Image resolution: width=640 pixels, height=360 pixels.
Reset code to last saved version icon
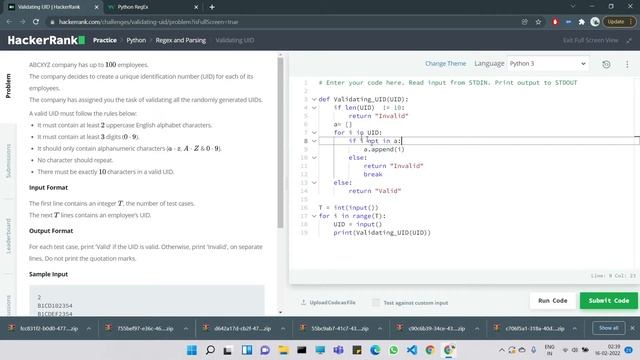tap(606, 64)
